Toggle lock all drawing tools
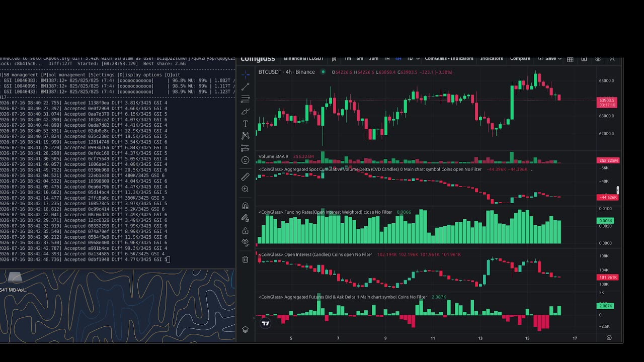Viewport: 644px width, 362px height. click(246, 231)
